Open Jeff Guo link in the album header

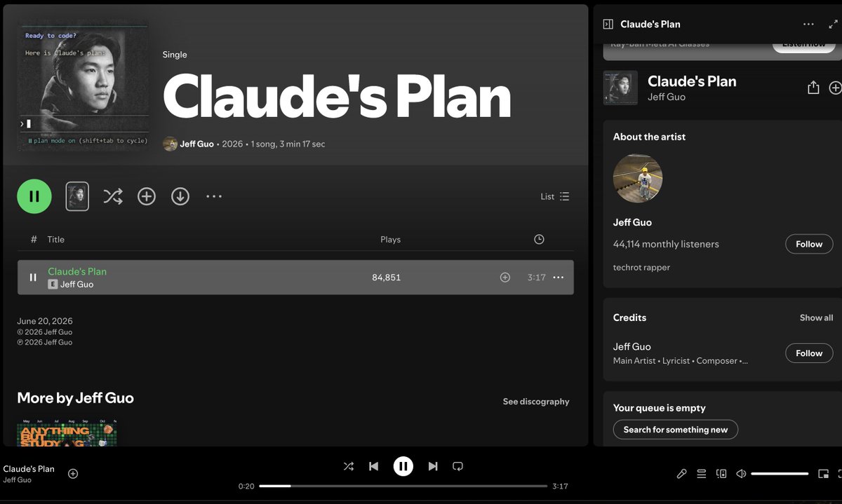tap(196, 144)
